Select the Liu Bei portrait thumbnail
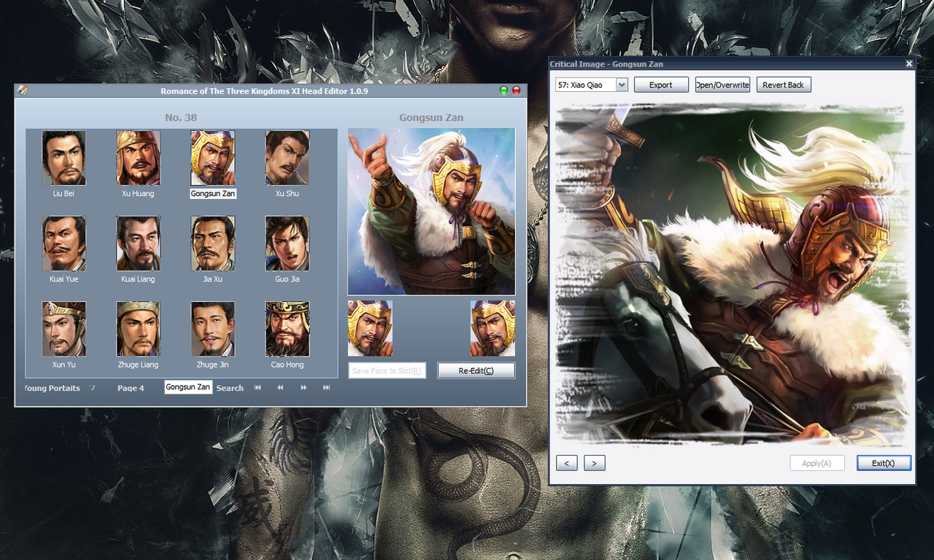Screen dimensions: 934x560 pos(63,157)
